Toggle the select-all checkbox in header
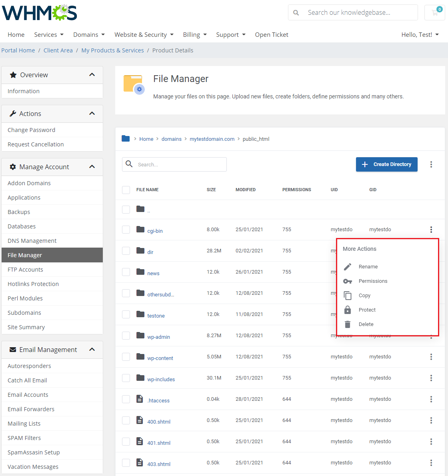The width and height of the screenshot is (448, 476). coord(126,190)
